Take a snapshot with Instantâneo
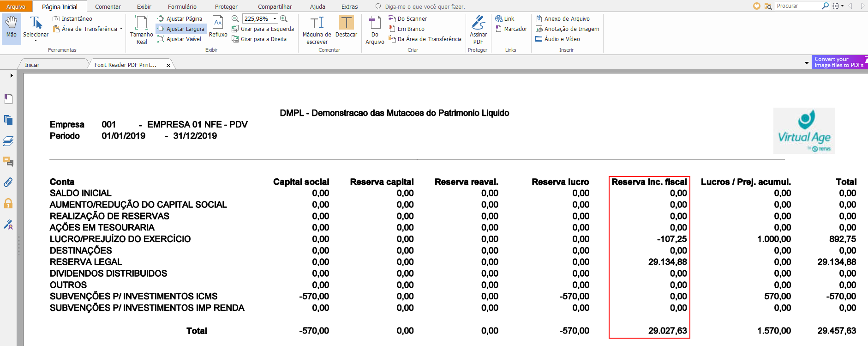The image size is (868, 346). click(72, 19)
